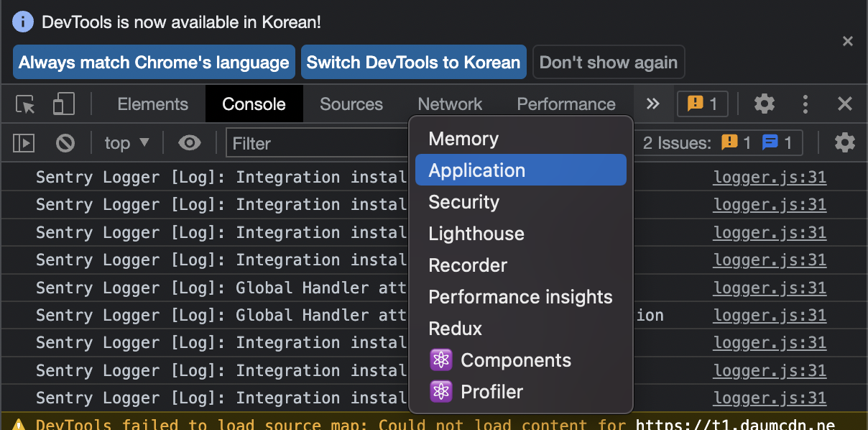Toggle the live expression eye icon

(189, 143)
